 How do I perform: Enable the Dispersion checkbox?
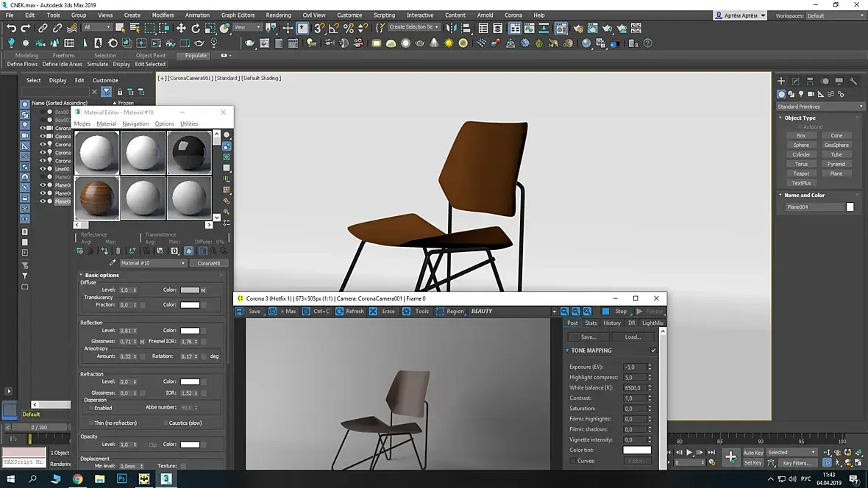click(x=91, y=408)
